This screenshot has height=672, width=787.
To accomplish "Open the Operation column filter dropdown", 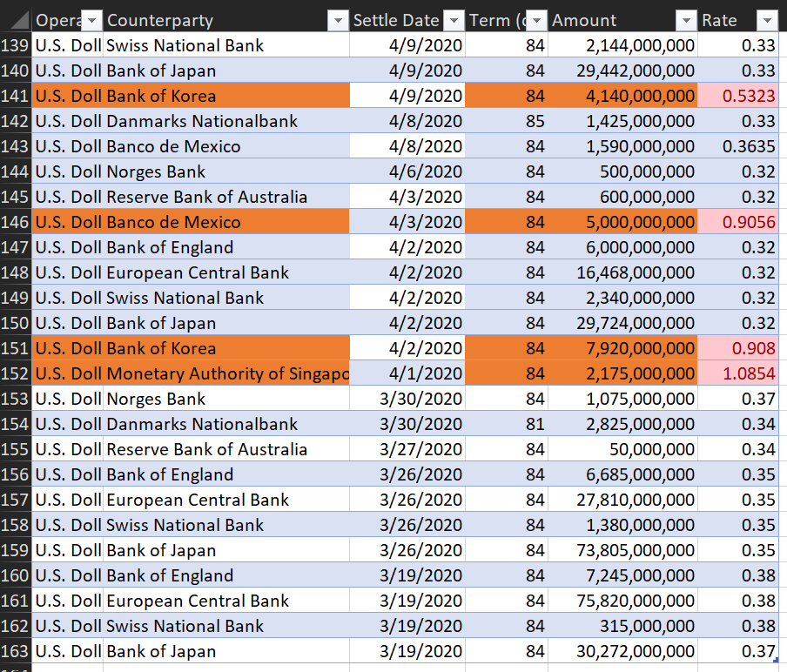I will click(92, 21).
